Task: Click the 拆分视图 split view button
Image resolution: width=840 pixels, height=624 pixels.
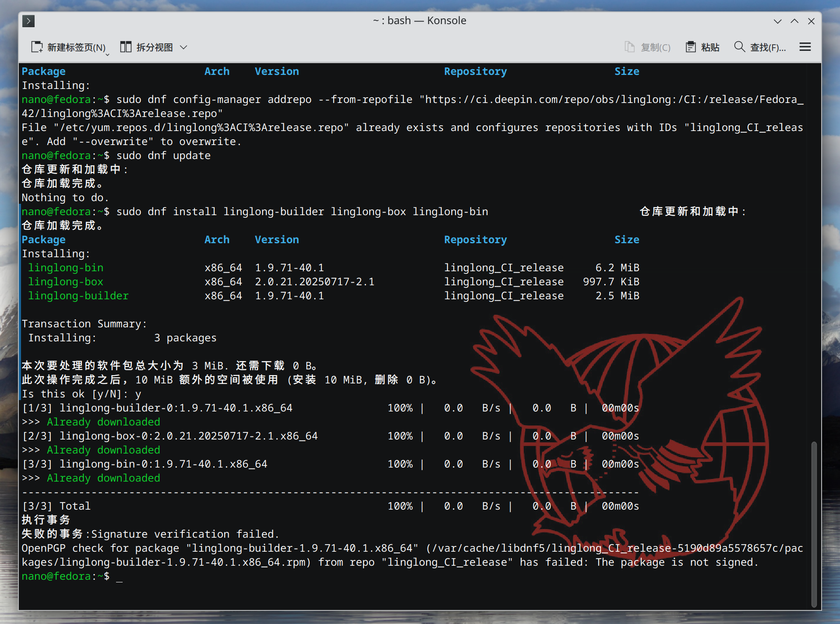Action: click(x=147, y=47)
